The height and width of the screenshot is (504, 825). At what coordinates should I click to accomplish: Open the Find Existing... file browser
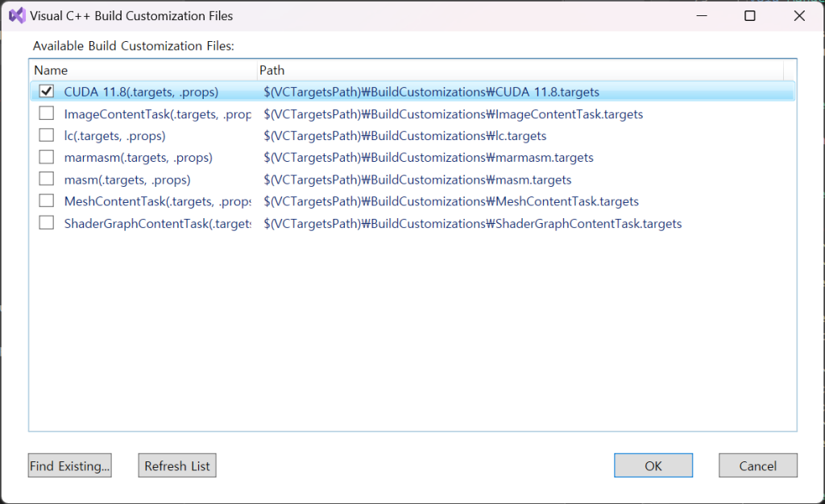(x=69, y=465)
